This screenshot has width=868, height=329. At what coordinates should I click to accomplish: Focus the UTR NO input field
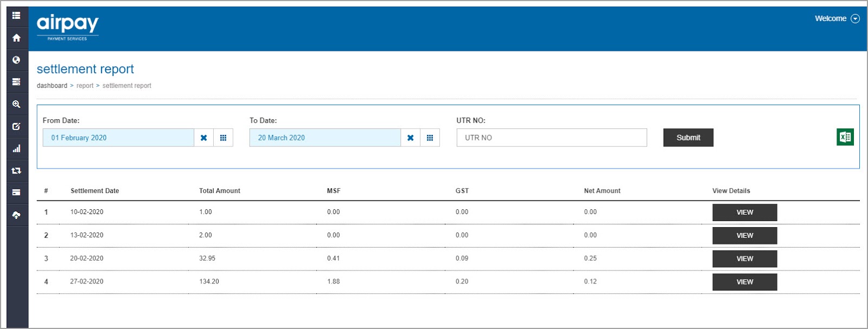[552, 138]
